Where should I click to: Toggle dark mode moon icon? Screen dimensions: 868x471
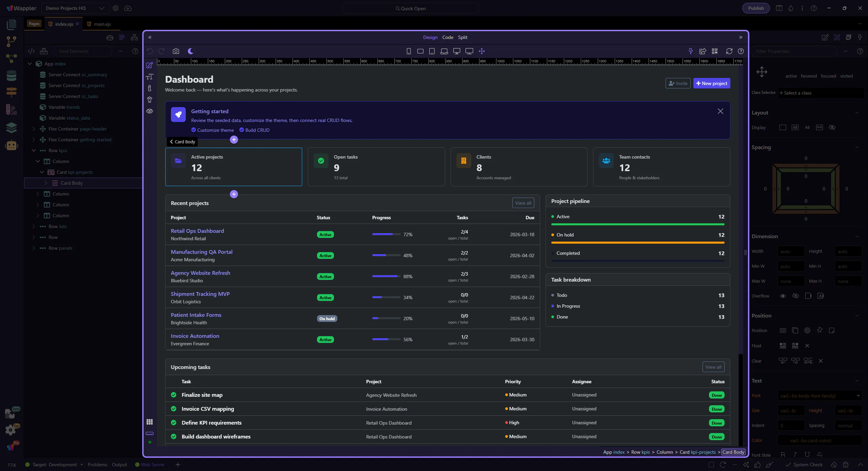point(191,51)
